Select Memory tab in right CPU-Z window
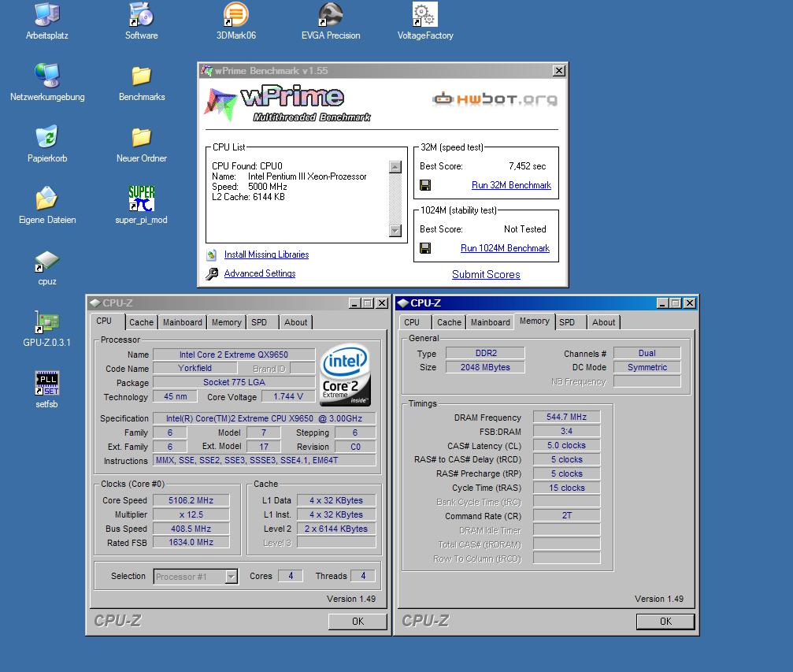Viewport: 793px width, 672px height. point(535,321)
